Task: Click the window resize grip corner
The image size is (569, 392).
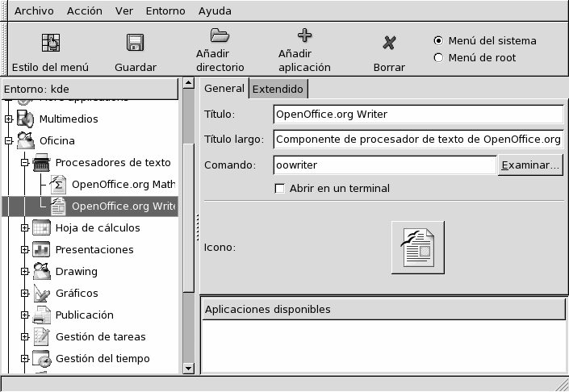Action: [x=562, y=384]
